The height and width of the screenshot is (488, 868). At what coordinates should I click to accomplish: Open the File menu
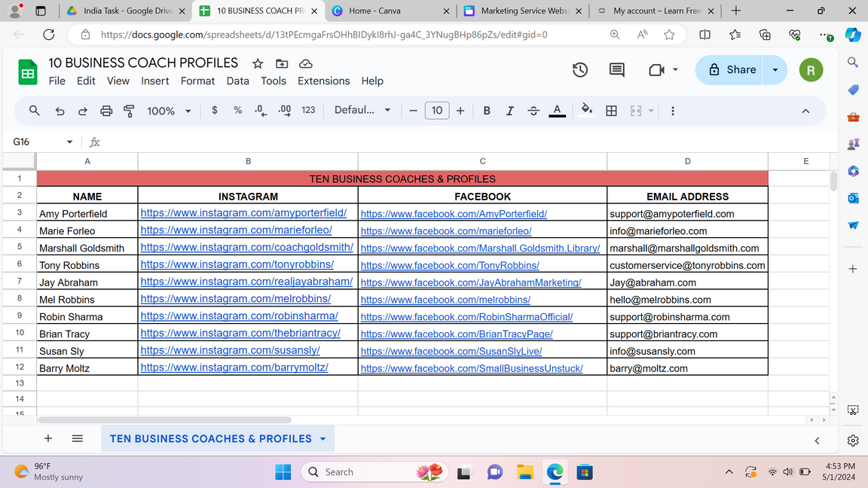57,81
